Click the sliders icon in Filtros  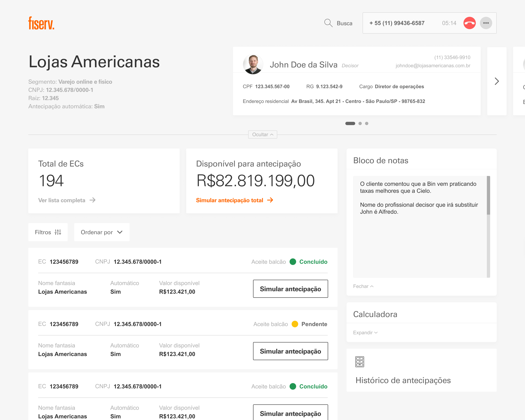pyautogui.click(x=58, y=232)
